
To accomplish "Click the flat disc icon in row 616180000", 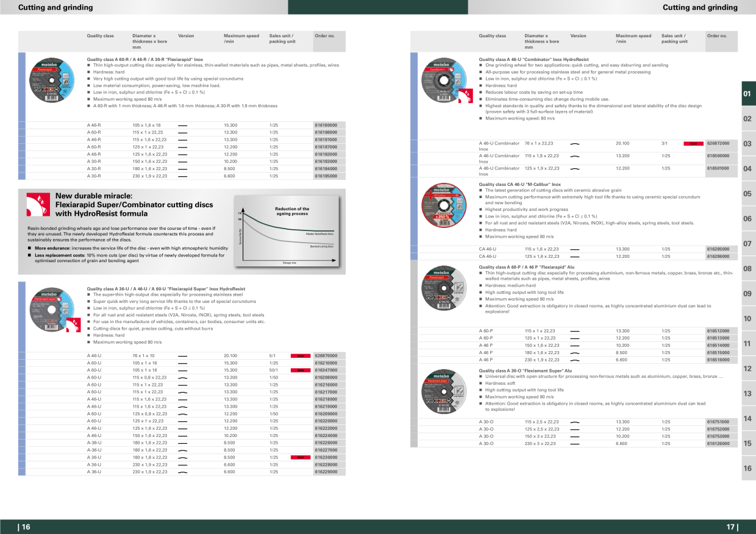I will pos(183,125).
